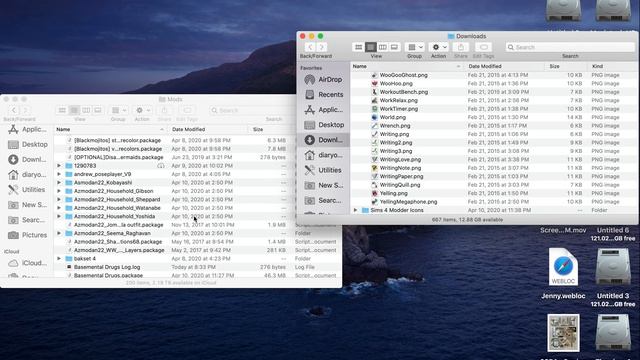Switch Downloads window to column view

tap(382, 47)
